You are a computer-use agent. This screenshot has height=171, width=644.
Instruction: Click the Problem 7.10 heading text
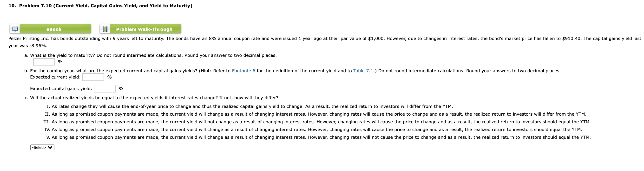99,5
